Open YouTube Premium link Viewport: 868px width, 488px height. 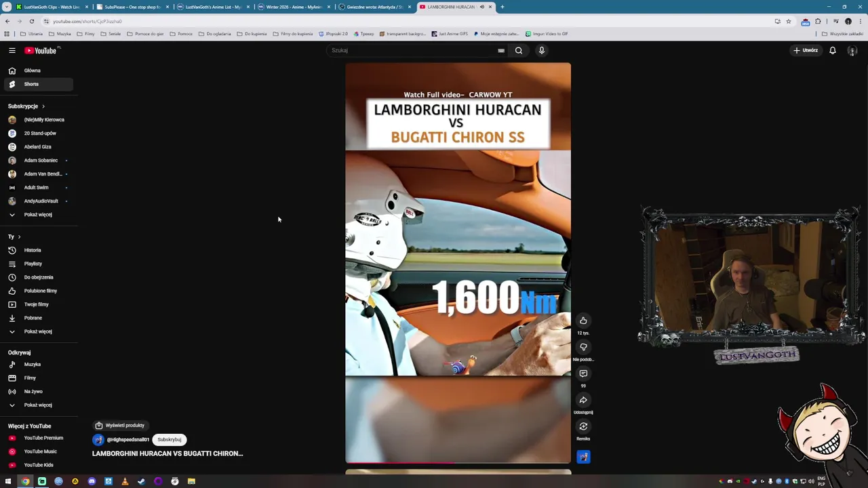(37, 438)
